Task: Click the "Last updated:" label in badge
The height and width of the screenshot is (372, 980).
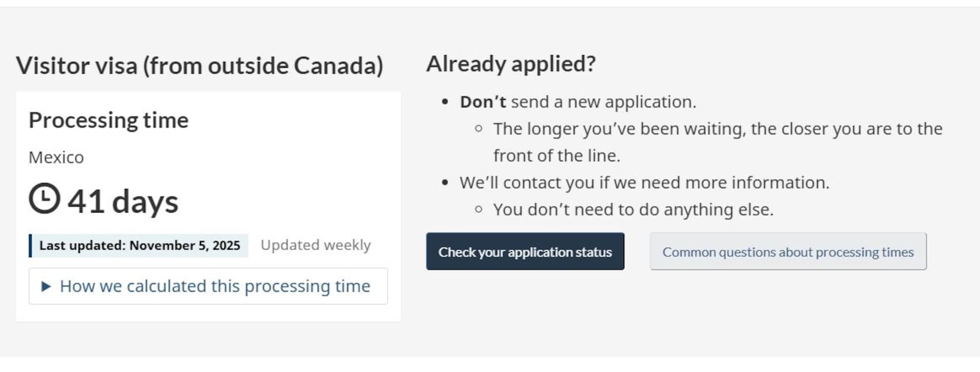Action: click(x=82, y=245)
